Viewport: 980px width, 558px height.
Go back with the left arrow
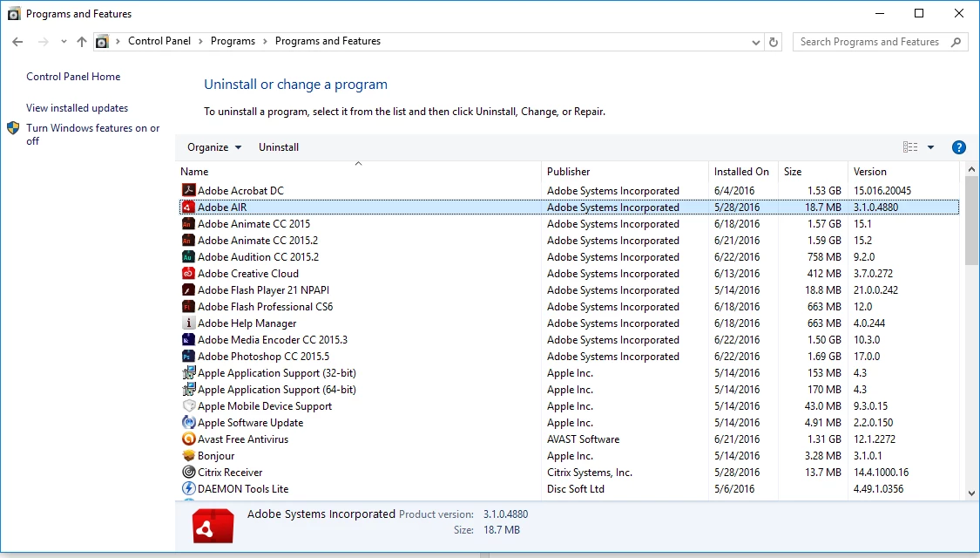tap(17, 42)
